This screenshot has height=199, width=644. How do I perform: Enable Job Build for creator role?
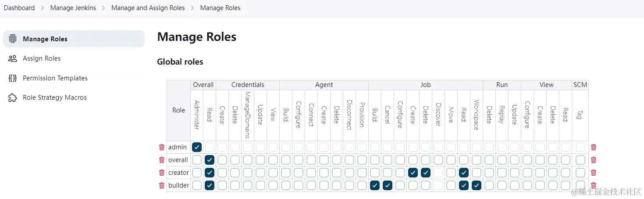click(375, 173)
